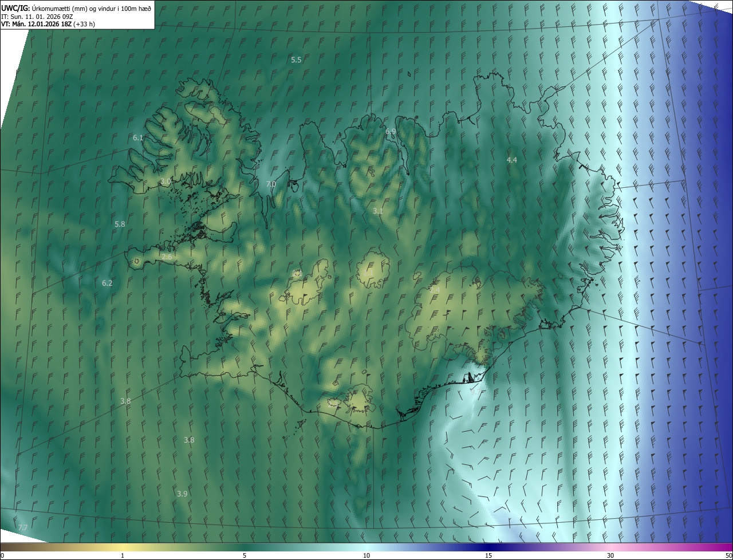The height and width of the screenshot is (560, 733).
Task: Click the '2.6' value label on Snæfellsnes peninsula
Action: [x=167, y=257]
